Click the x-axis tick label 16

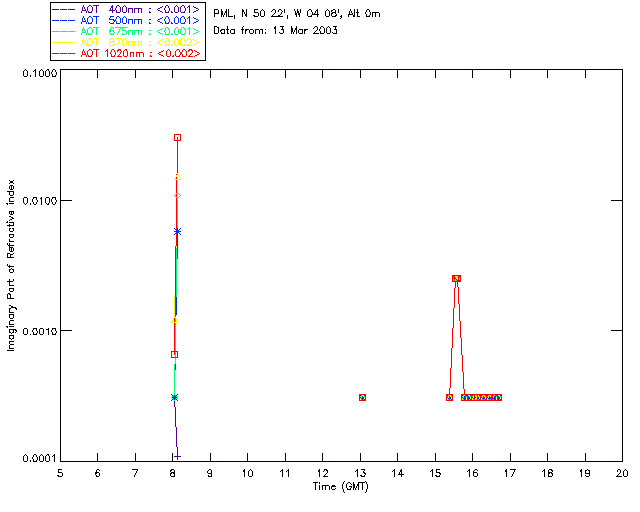click(x=473, y=473)
